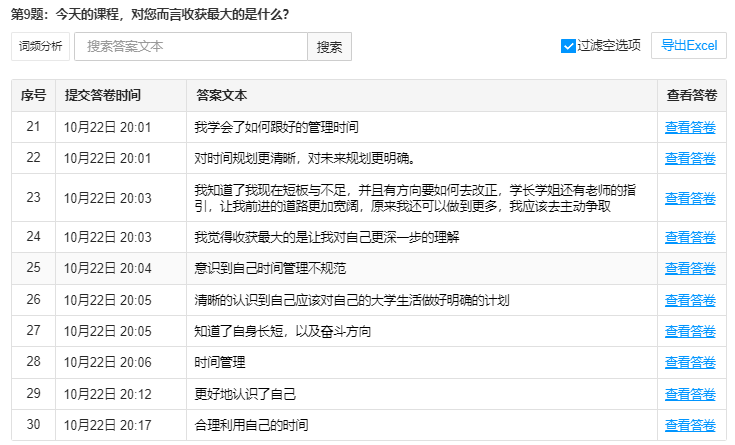Image resolution: width=735 pixels, height=445 pixels.
Task: Click the 答案文本 column header
Action: [221, 96]
